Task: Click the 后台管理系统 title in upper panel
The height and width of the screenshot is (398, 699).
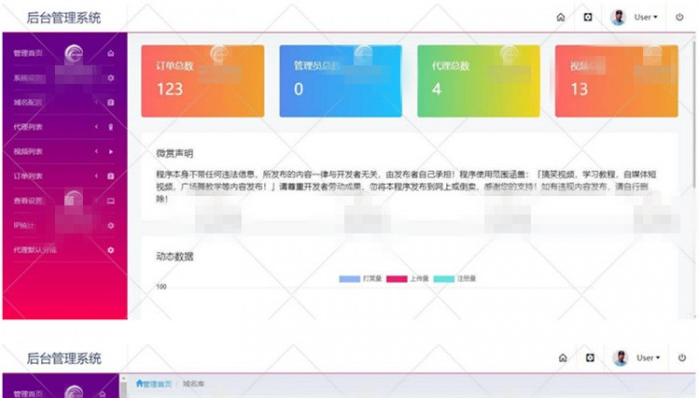Action: point(64,18)
